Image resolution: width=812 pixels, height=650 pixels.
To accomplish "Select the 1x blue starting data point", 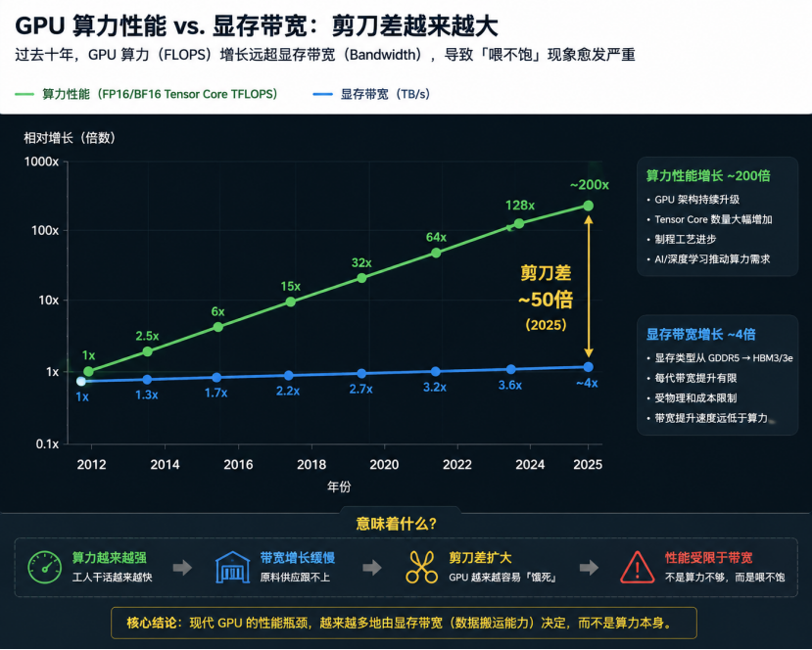I will 81,382.
